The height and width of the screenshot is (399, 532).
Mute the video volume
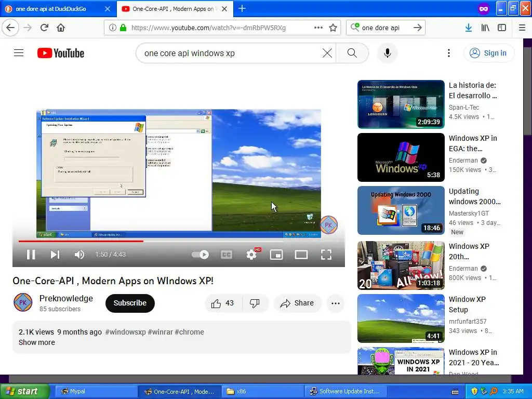click(x=79, y=255)
